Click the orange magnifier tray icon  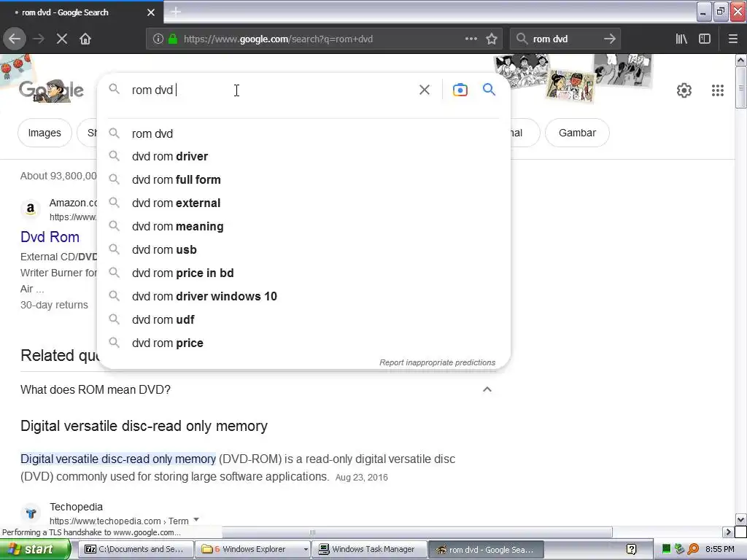point(694,549)
